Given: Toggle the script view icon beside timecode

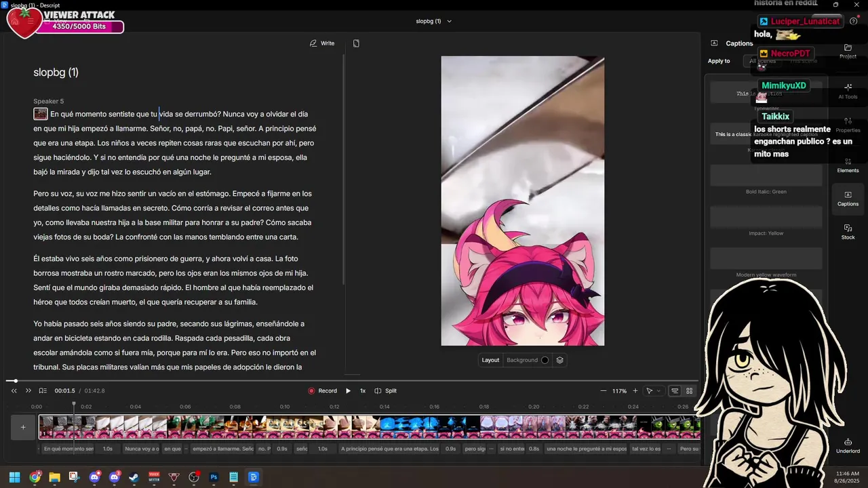Looking at the screenshot, I should (x=43, y=390).
